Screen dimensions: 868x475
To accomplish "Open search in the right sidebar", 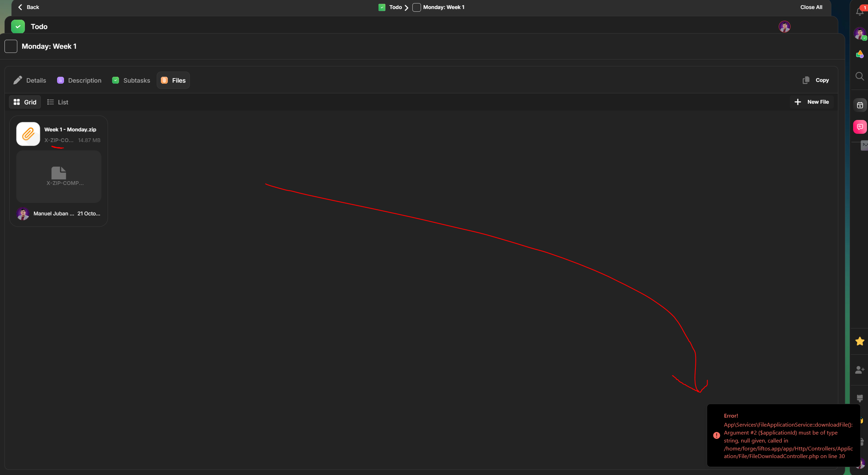I will click(x=860, y=76).
